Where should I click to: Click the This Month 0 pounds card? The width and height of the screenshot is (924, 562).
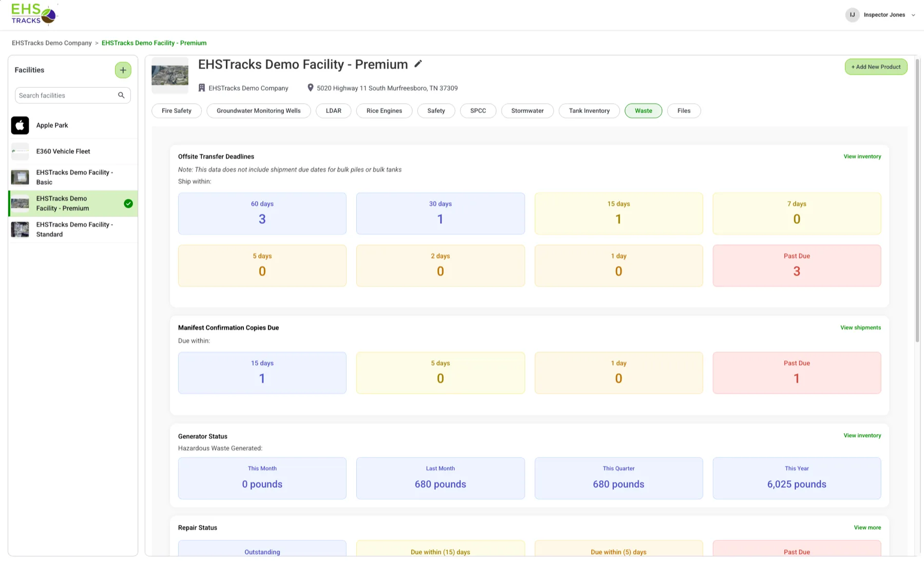[262, 478]
